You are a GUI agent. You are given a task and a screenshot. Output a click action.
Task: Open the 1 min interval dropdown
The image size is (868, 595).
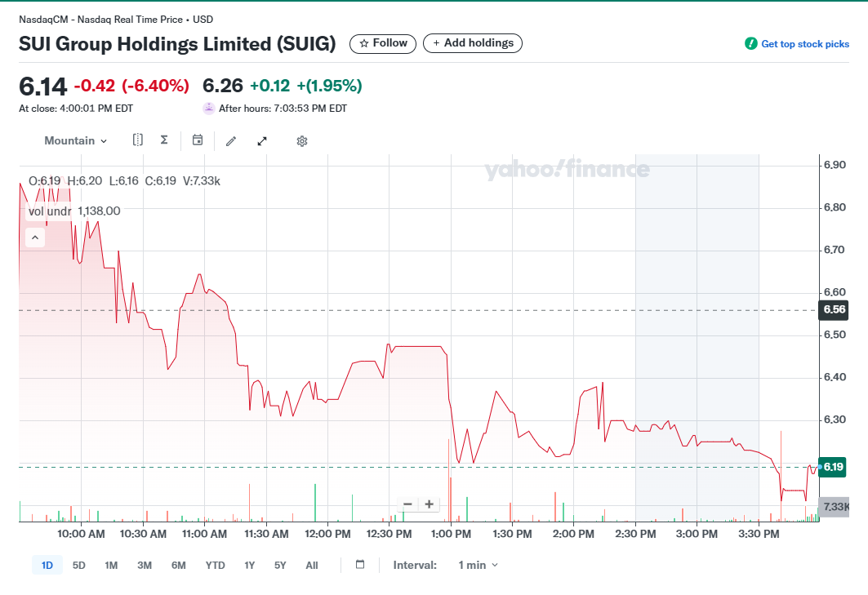479,565
